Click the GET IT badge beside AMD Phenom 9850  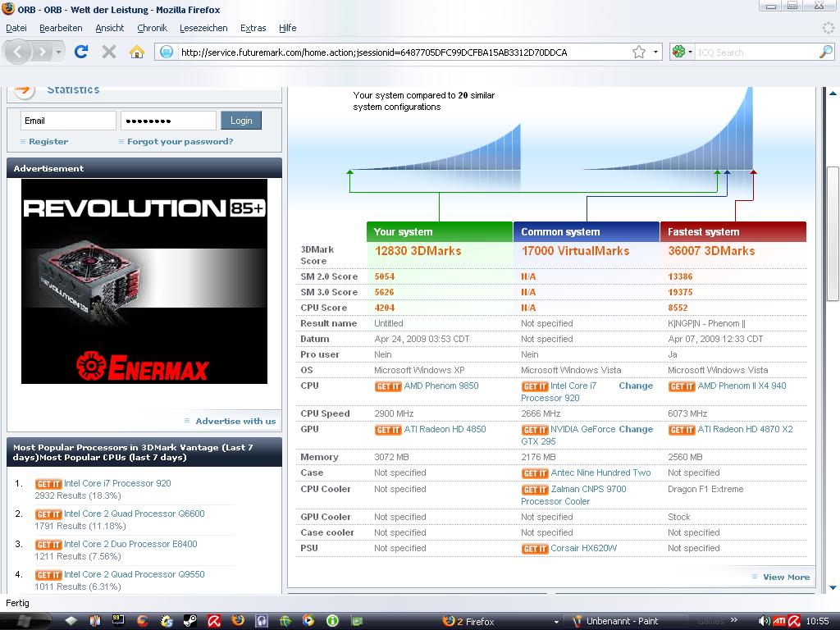pos(388,386)
